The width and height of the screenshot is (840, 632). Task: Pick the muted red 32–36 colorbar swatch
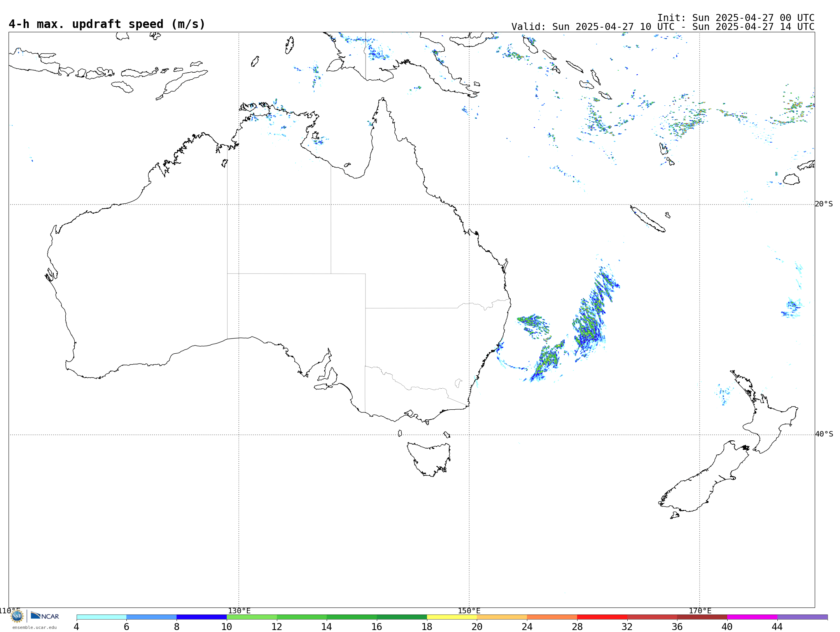point(652,617)
